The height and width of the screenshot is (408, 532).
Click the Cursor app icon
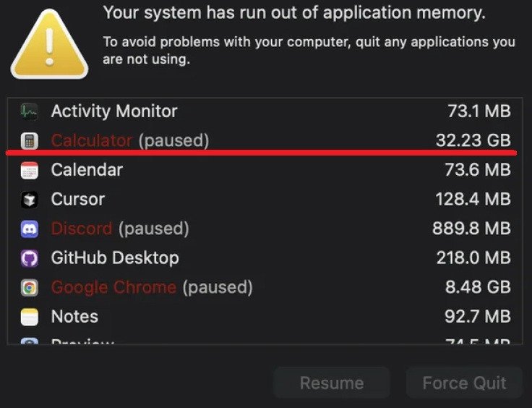click(x=29, y=200)
